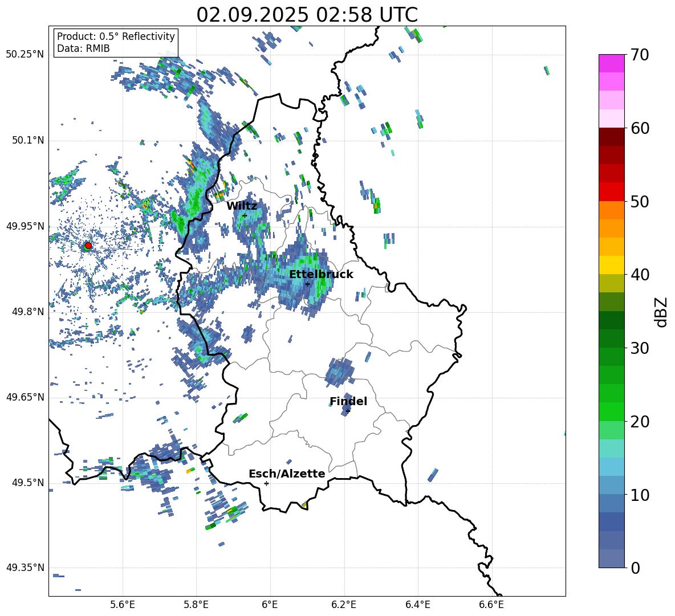Click the Wiltz location cross marker

(x=245, y=215)
